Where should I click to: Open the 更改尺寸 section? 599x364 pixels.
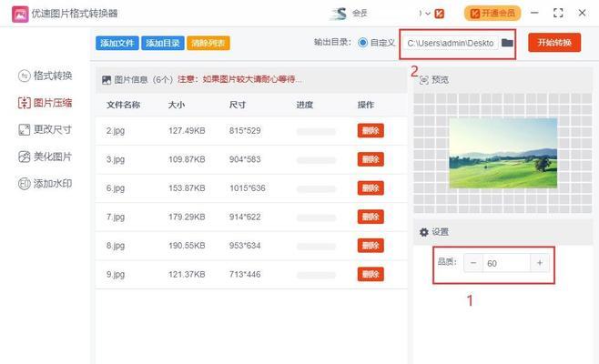tap(46, 129)
